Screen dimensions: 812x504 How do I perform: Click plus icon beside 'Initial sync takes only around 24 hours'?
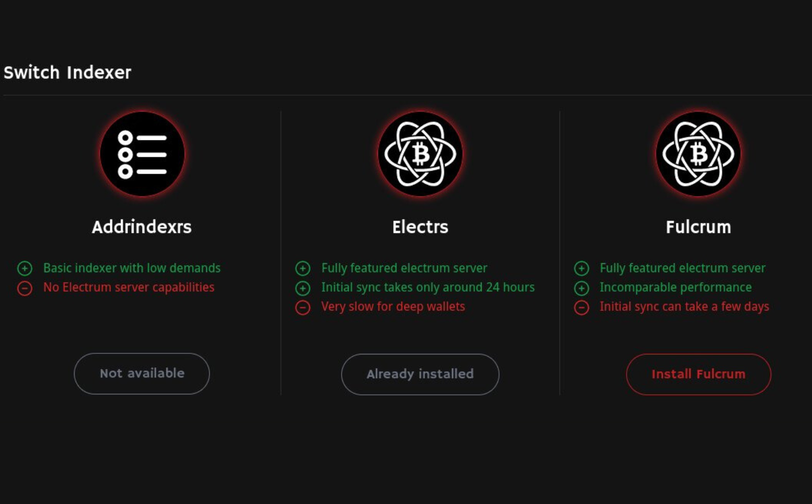click(x=303, y=288)
